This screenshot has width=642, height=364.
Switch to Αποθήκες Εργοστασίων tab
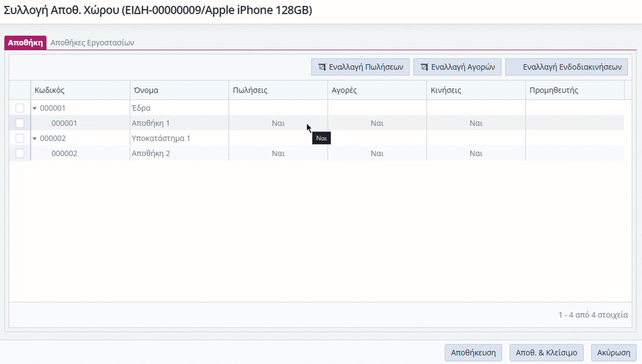click(92, 43)
